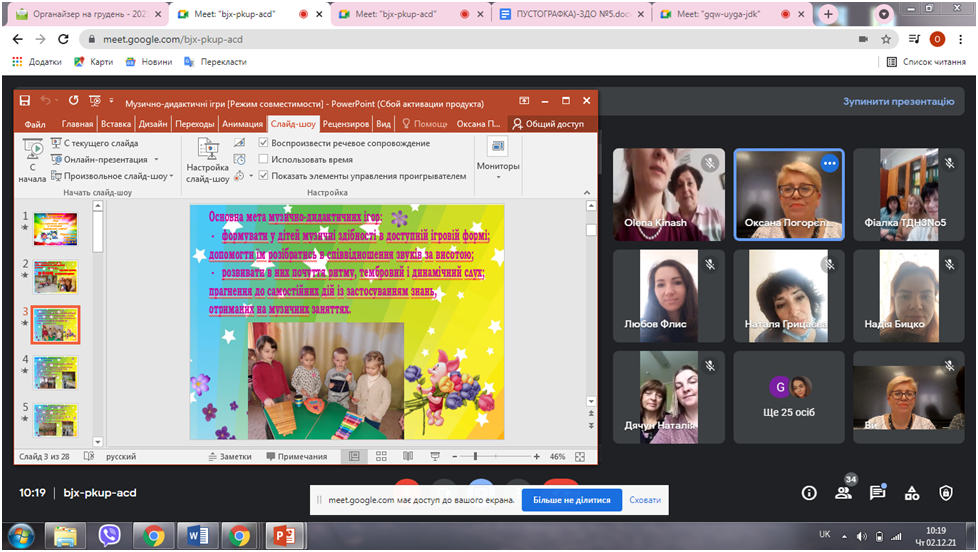Viewport: 978px width, 552px height.
Task: Open Список читання
Action: (x=926, y=62)
